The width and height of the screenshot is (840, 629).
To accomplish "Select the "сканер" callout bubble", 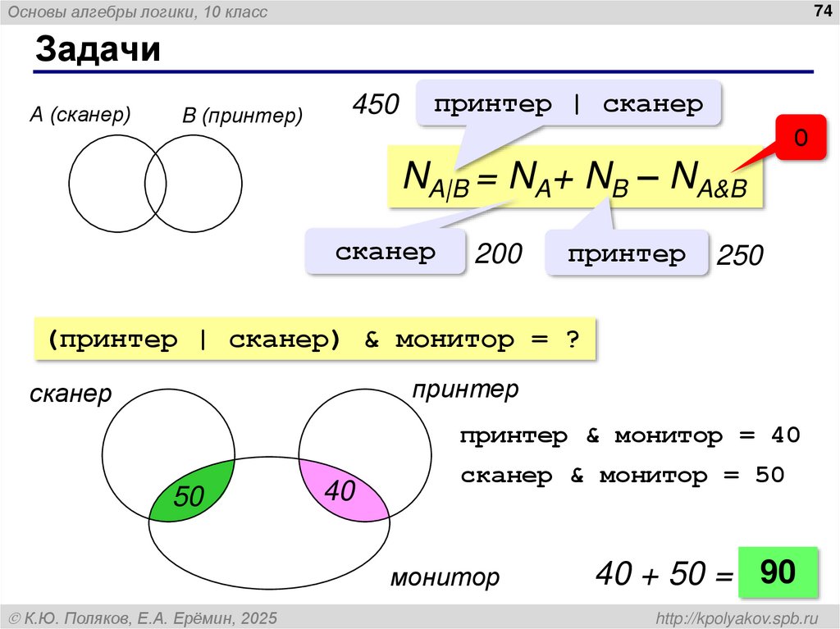I will pyautogui.click(x=385, y=253).
